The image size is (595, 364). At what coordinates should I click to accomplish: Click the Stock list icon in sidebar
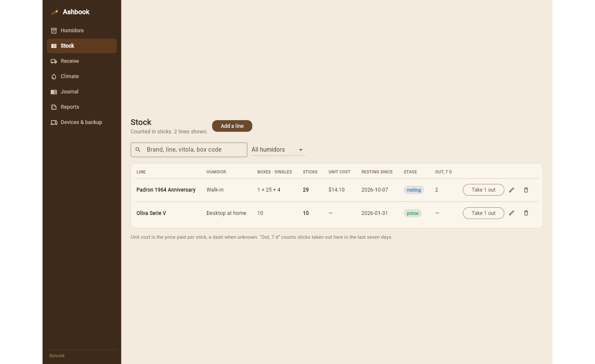tap(54, 46)
